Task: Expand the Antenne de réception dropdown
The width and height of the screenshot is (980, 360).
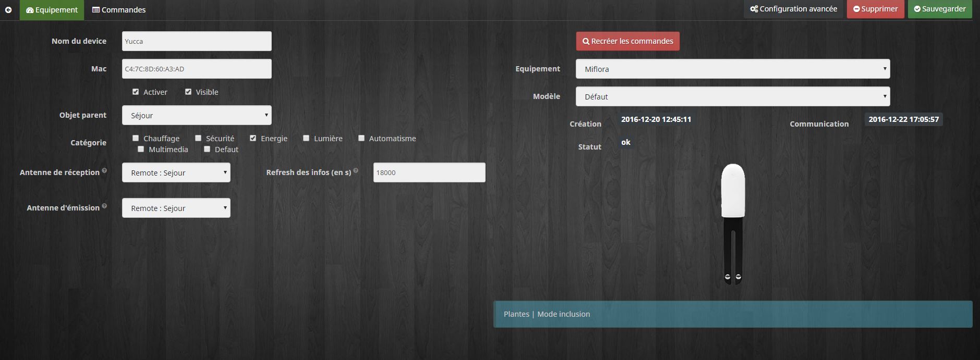Action: (x=176, y=172)
